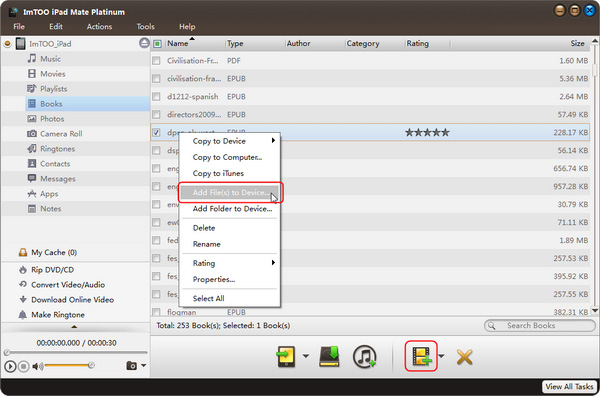
Task: Open the Playlists category icon
Action: pos(32,88)
